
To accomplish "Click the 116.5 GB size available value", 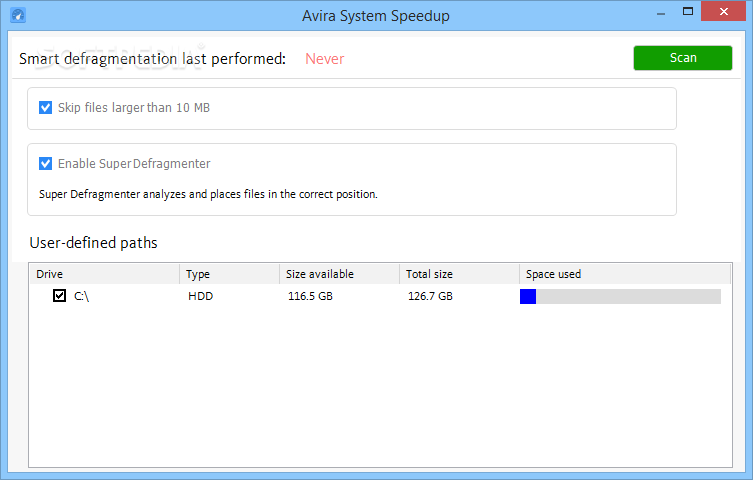I will (310, 296).
